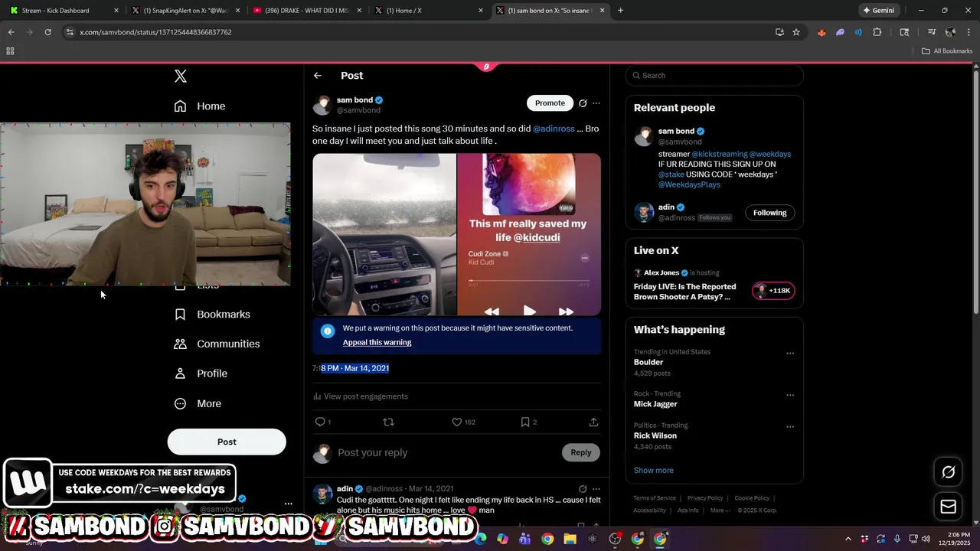Click the sidebar Post button
The image size is (980, 551).
pyautogui.click(x=227, y=442)
